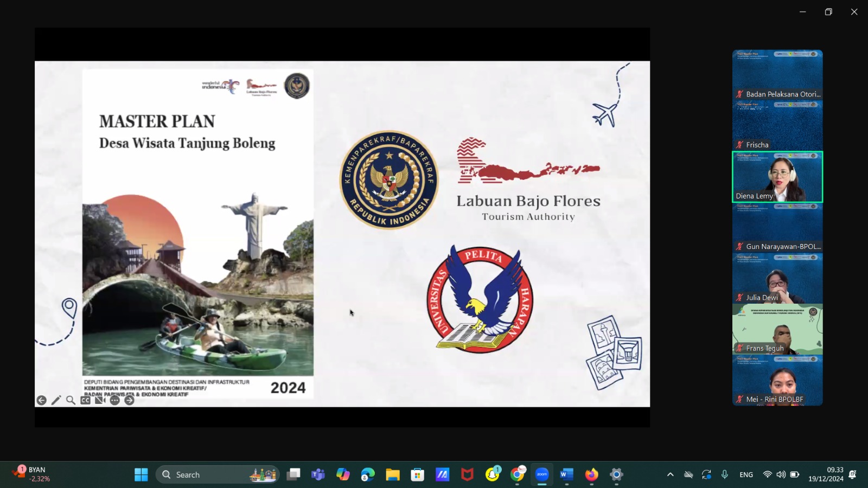Select Frans Teguh's participant video tile
Viewport: 868px width, 488px height.
777,329
